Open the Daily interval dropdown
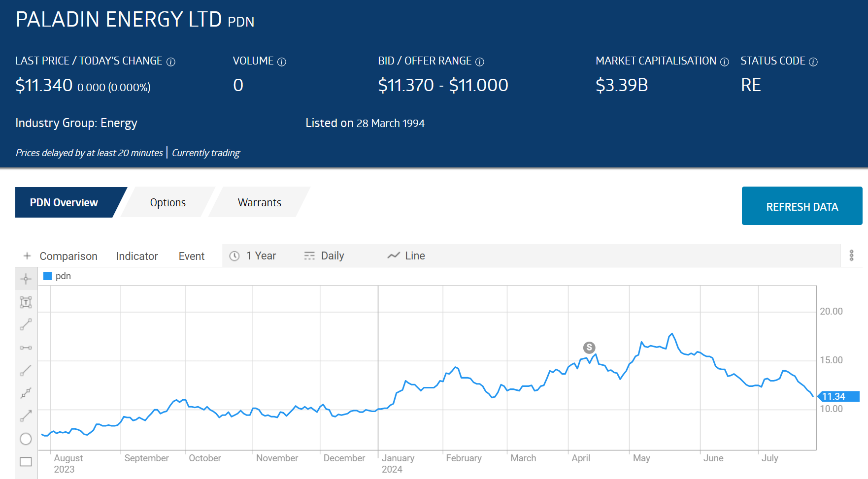The width and height of the screenshot is (868, 479). [x=324, y=256]
